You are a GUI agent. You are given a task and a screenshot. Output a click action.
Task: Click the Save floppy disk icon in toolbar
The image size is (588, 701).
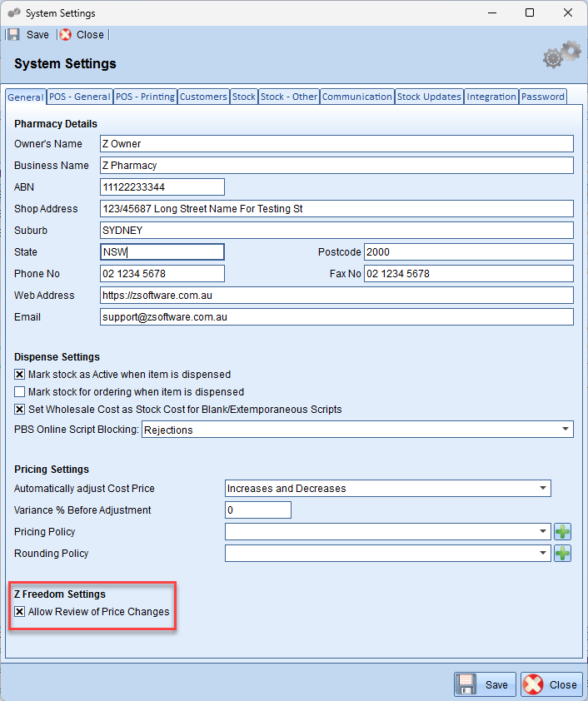click(x=13, y=35)
